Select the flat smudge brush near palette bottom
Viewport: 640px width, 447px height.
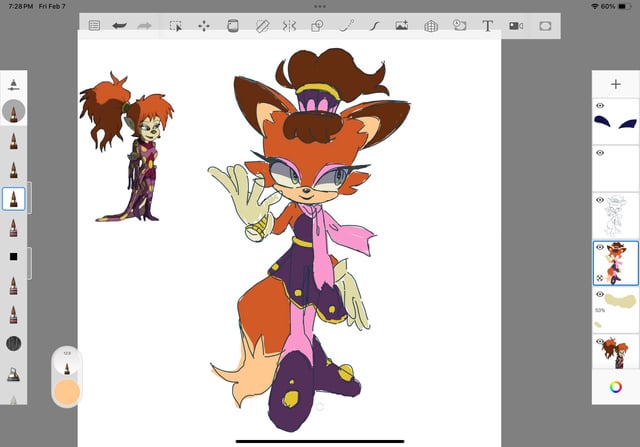tap(13, 374)
